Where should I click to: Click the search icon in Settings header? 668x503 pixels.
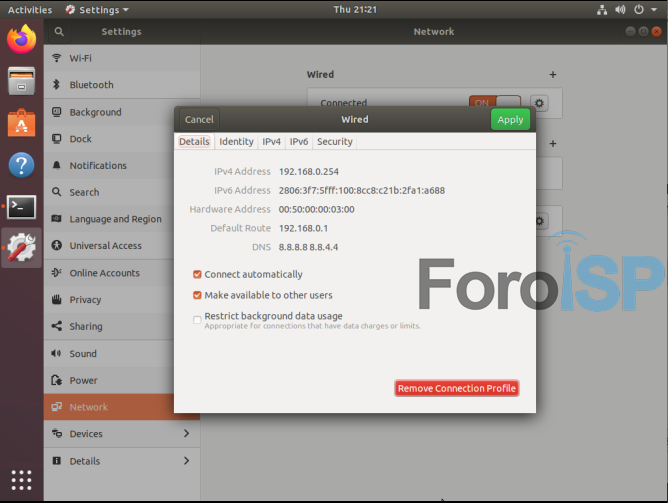coord(59,32)
